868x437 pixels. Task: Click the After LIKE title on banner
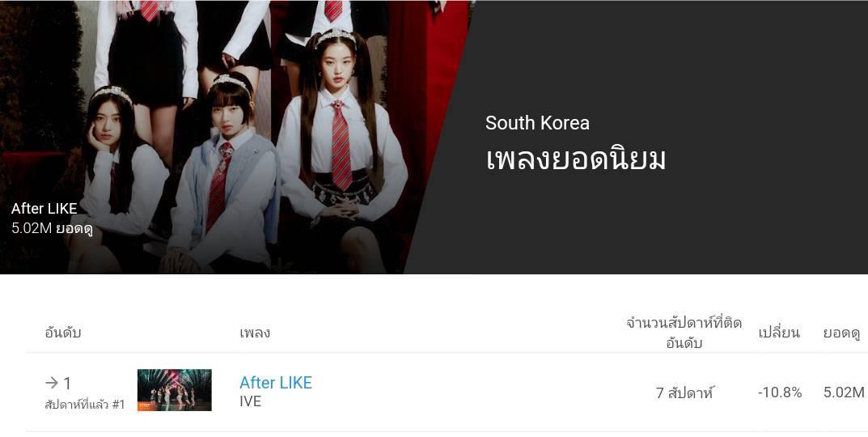click(44, 209)
